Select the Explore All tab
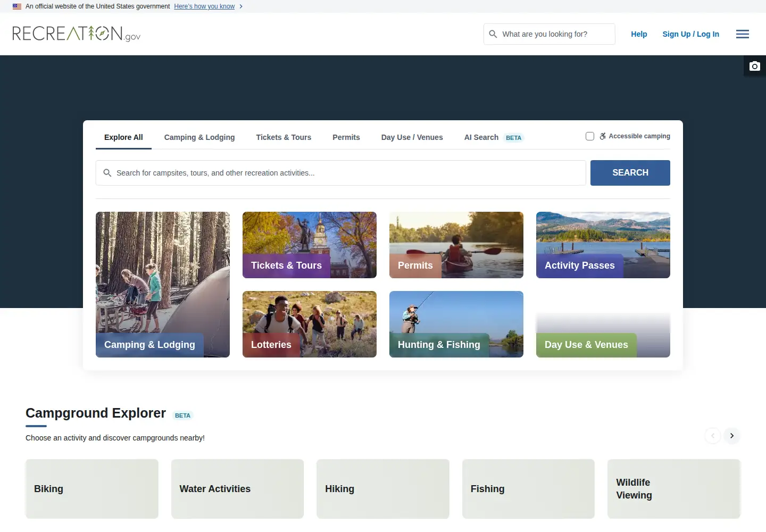Screen dimensions: 766x532 [x=123, y=137]
